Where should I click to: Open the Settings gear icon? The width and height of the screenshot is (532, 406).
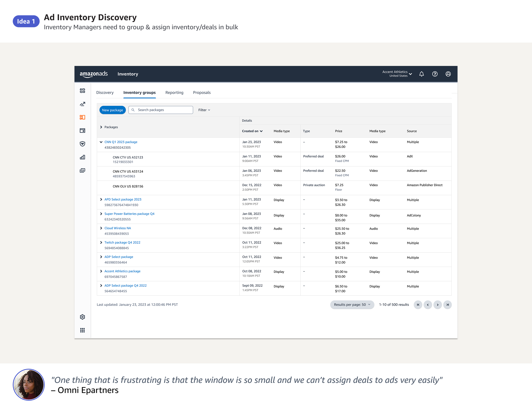82,317
